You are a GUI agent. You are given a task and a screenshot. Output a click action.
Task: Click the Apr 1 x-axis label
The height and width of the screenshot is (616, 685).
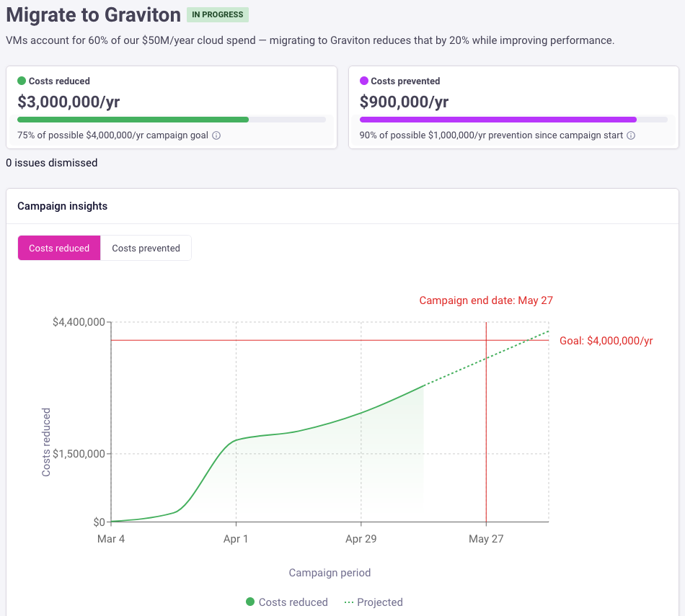[x=236, y=539]
